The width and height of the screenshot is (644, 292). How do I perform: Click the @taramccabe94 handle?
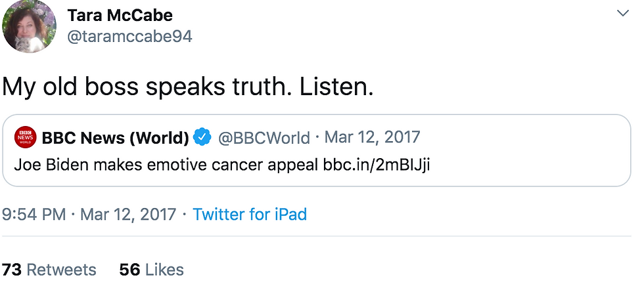129,36
